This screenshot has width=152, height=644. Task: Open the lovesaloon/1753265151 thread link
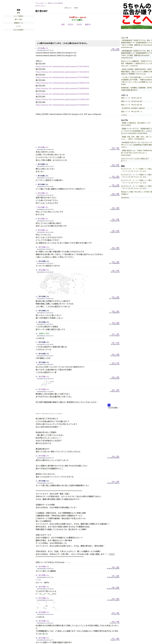[62, 105]
